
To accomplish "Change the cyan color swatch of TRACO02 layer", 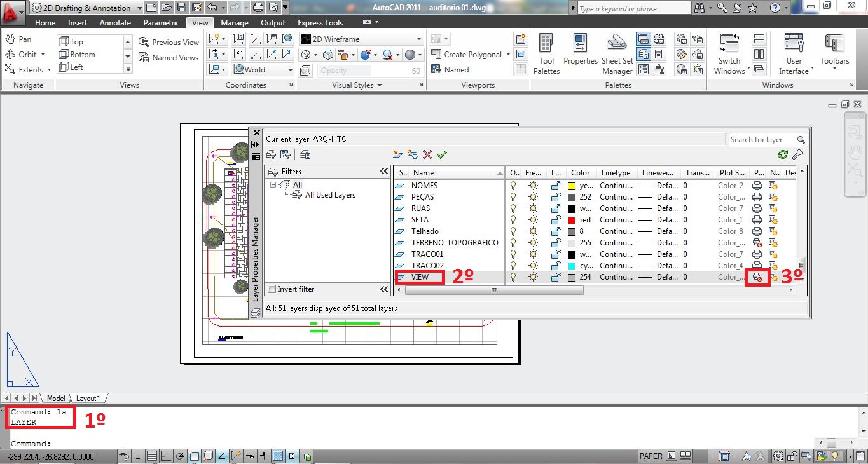I will point(572,266).
